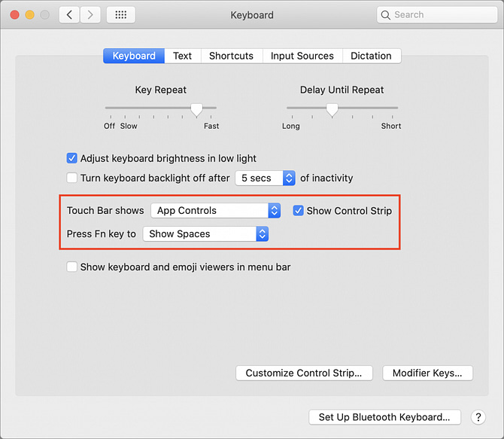Click Customize Control Strip button
This screenshot has width=504, height=439.
304,373
